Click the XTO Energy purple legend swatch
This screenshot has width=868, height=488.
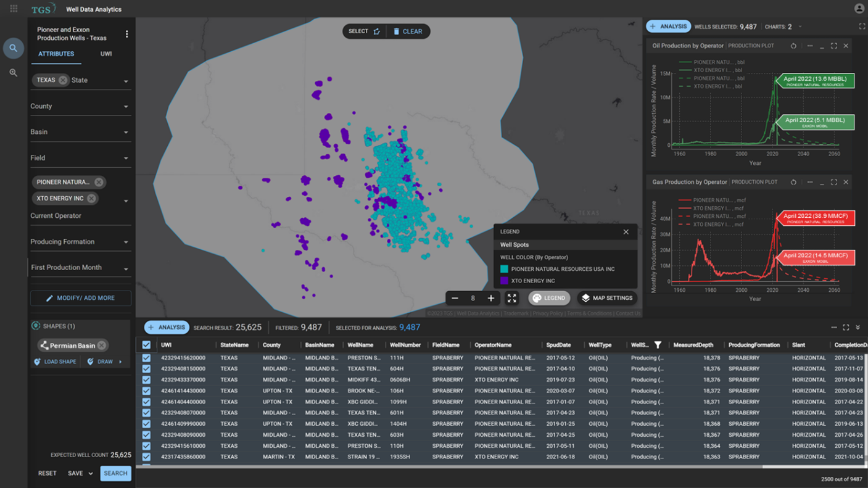pyautogui.click(x=504, y=281)
